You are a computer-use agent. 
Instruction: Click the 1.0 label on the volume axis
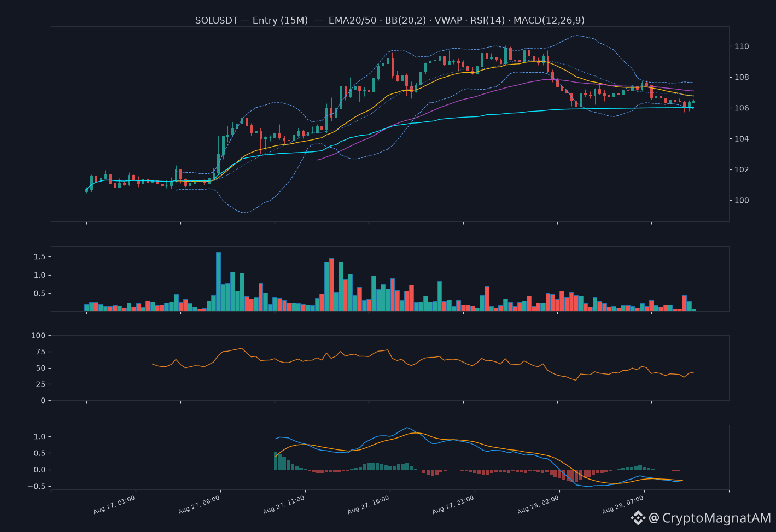pos(39,275)
